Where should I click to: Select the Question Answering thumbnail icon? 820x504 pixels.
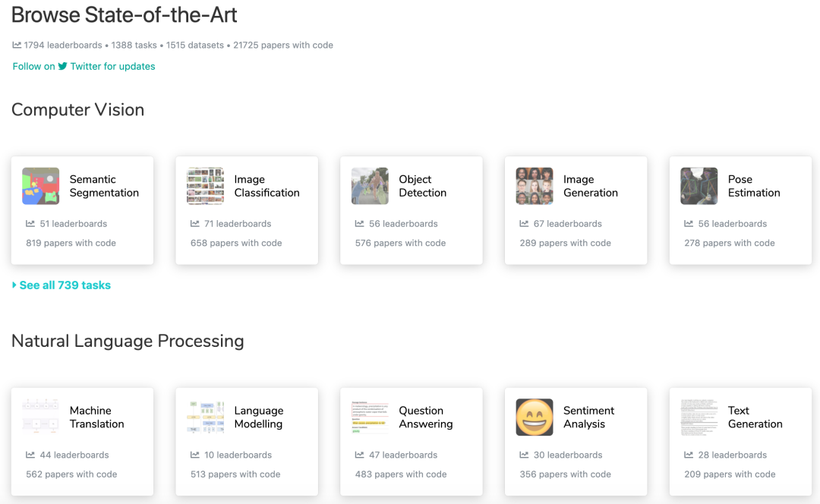click(x=370, y=417)
